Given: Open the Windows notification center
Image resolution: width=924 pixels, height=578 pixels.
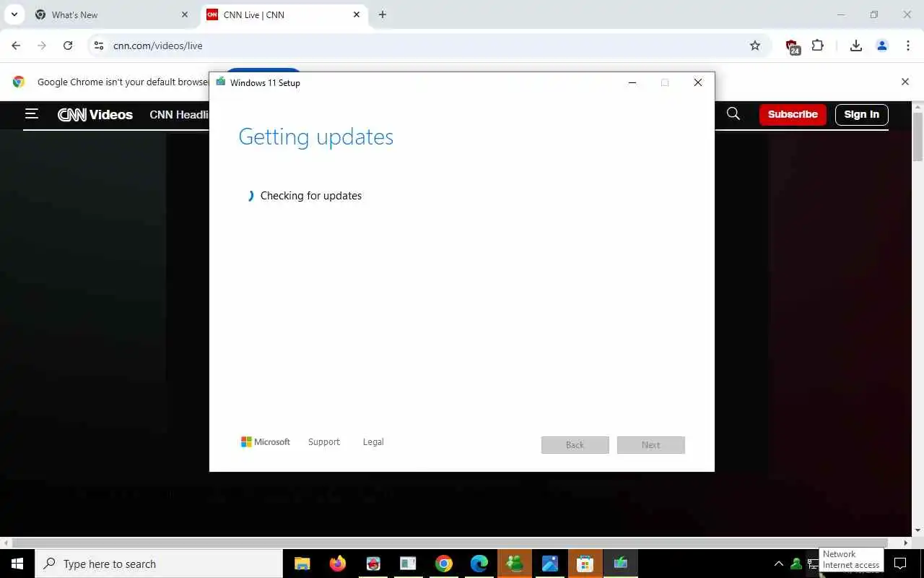Looking at the screenshot, I should pyautogui.click(x=900, y=564).
